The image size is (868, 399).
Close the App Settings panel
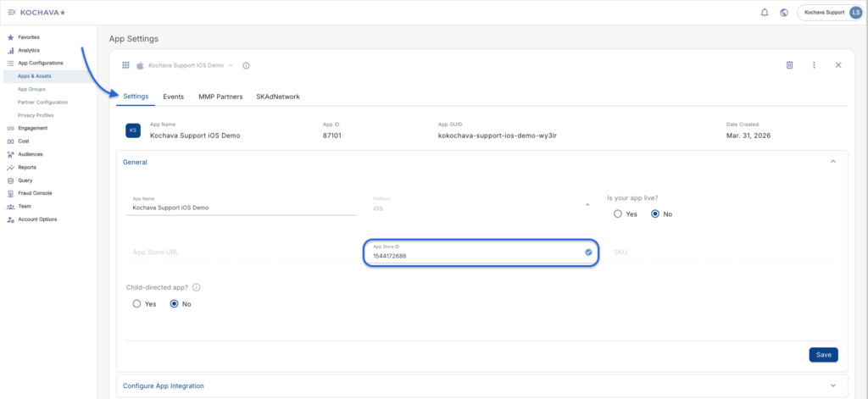(x=838, y=64)
